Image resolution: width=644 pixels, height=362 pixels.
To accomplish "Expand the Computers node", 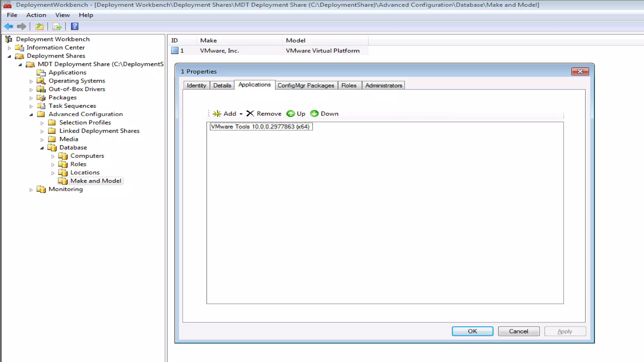I will [x=53, y=156].
